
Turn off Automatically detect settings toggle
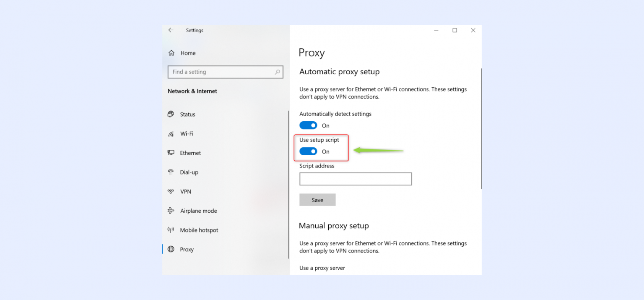click(x=308, y=125)
